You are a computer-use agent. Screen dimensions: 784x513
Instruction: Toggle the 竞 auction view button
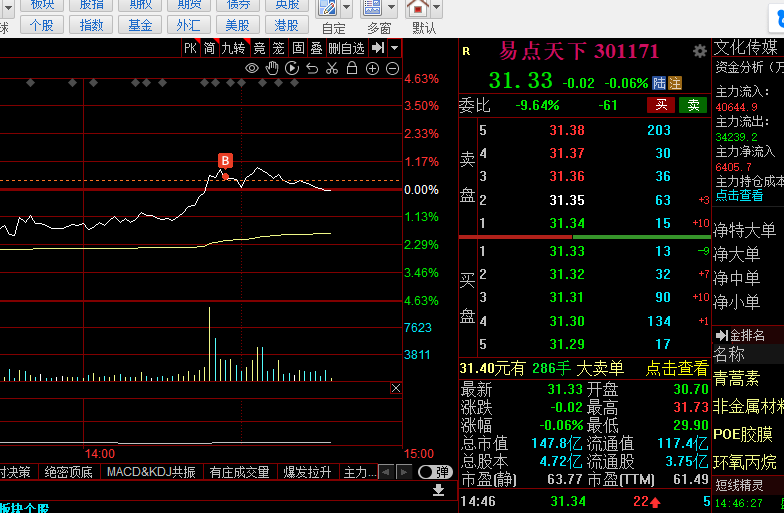coord(259,48)
